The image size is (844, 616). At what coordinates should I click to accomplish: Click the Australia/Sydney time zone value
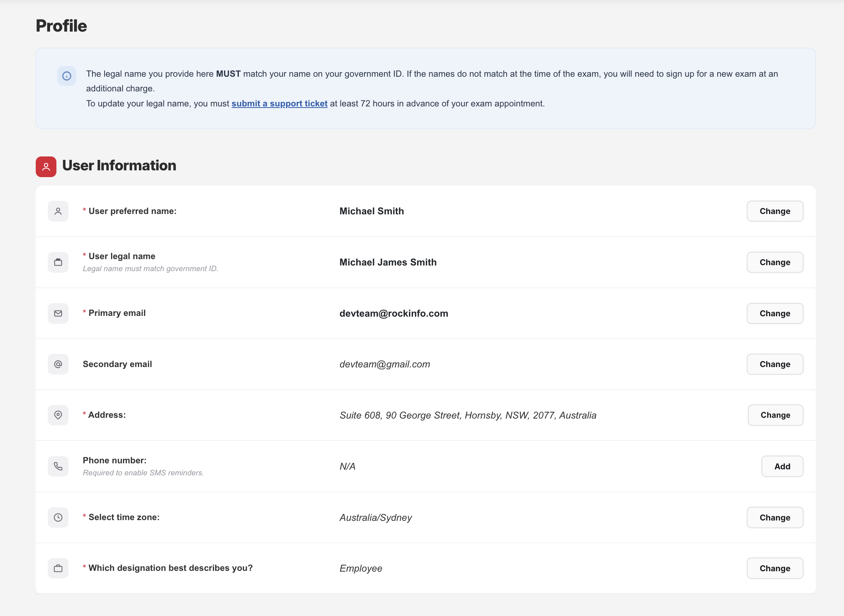[376, 517]
